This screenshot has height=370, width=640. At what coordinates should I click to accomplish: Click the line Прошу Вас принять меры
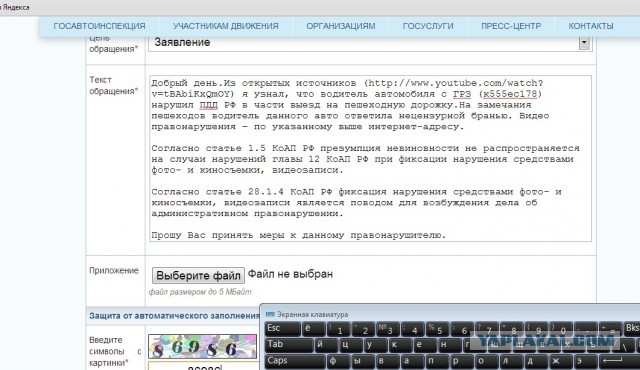point(298,235)
